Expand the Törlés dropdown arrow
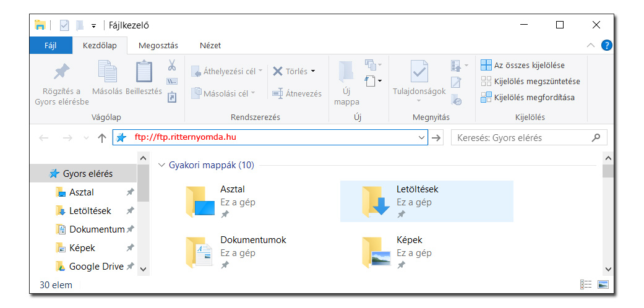644x308 pixels. (313, 71)
